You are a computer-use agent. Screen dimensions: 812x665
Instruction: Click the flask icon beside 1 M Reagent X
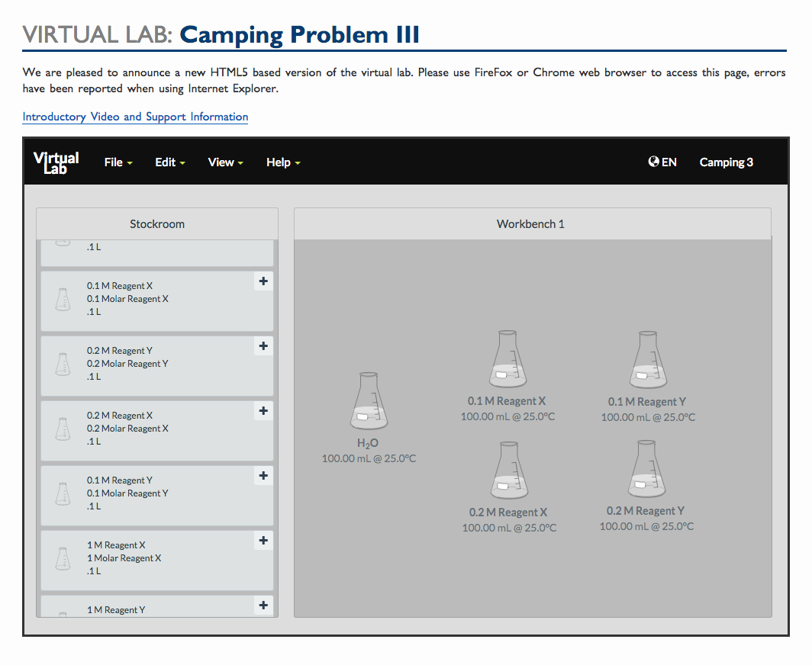click(x=62, y=557)
